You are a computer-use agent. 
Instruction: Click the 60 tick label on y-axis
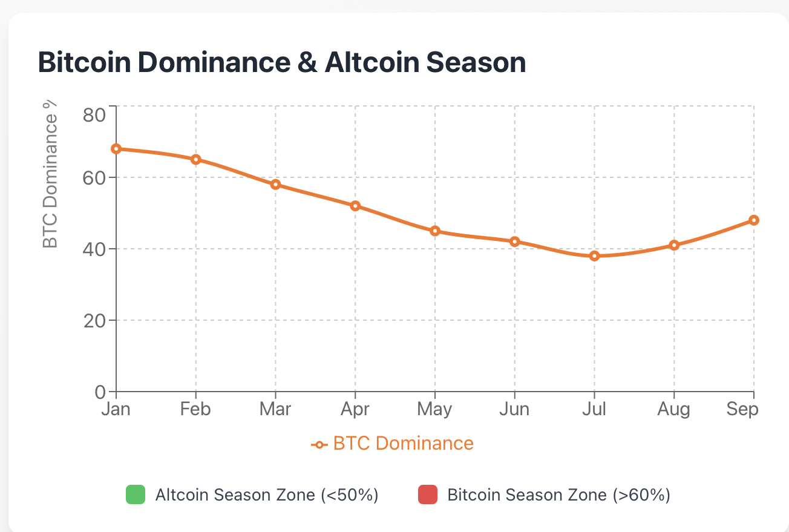pos(94,178)
